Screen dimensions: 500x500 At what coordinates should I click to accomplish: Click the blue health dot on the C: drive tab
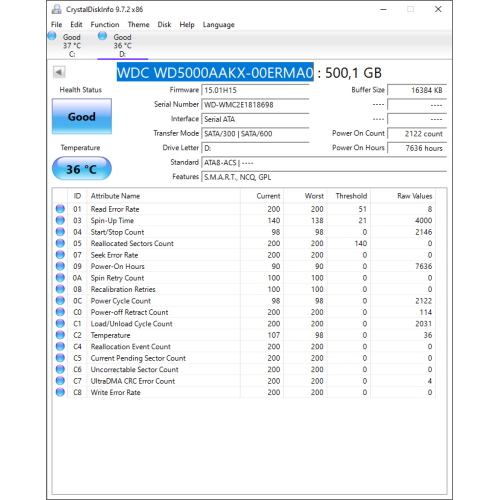52,35
